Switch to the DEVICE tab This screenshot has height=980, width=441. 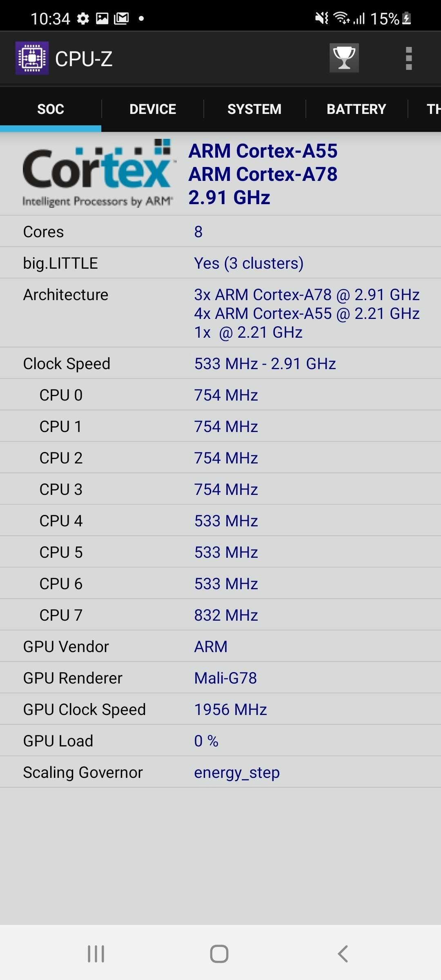(x=152, y=109)
